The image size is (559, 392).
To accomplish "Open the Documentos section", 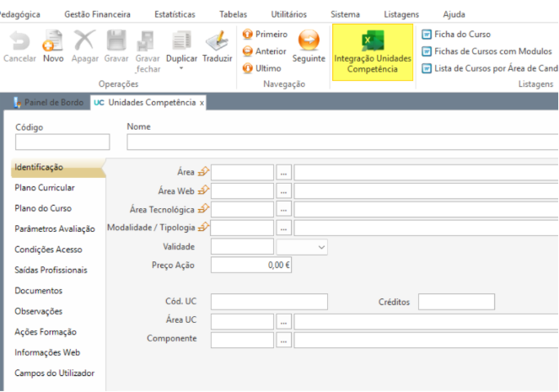I will tap(39, 291).
